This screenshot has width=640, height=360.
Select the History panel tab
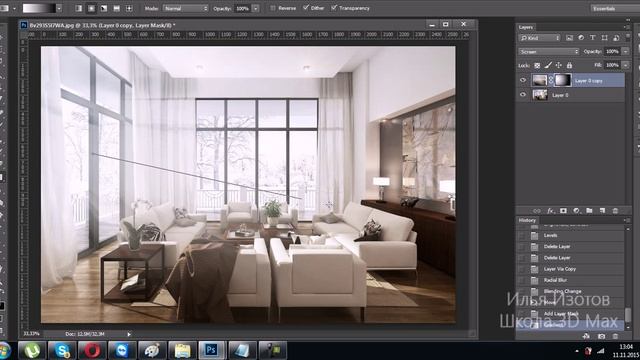click(x=527, y=220)
